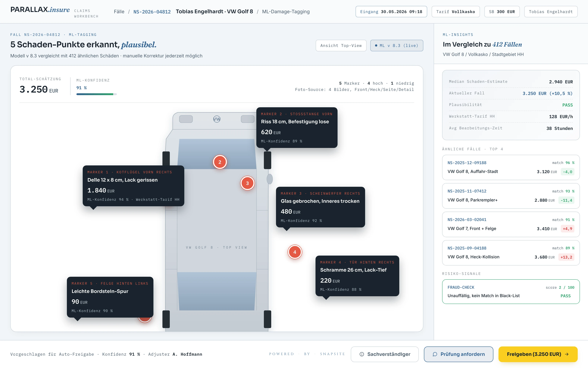This screenshot has height=368, width=588.
Task: Change view via Ansicht Top-View button
Action: click(341, 45)
